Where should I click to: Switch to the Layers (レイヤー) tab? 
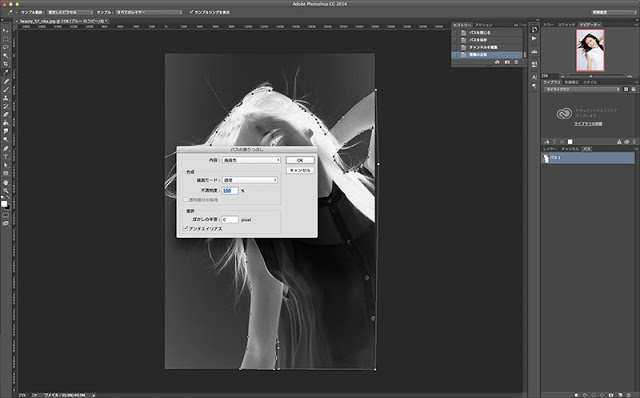coord(550,149)
